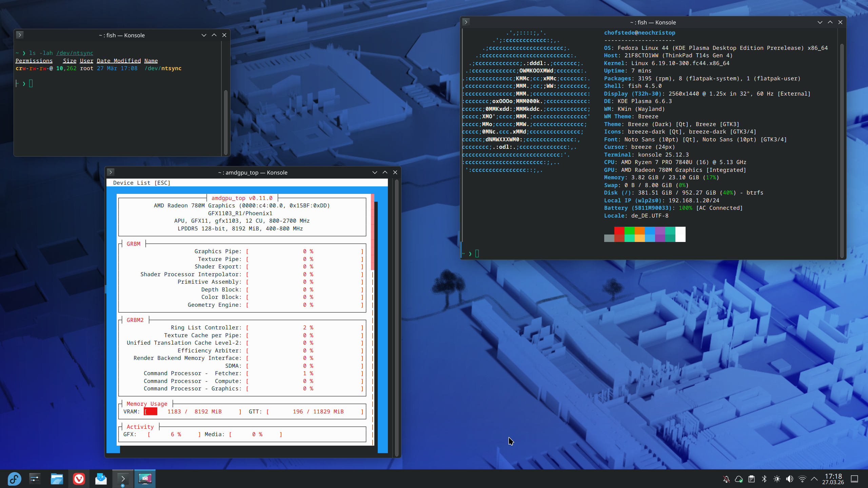The image size is (868, 488).
Task: Toggle the muted notifications bell icon
Action: point(726,479)
